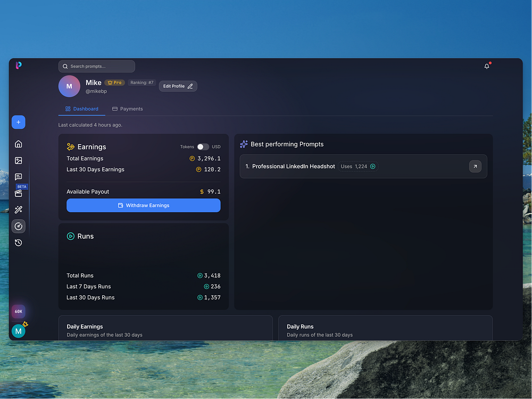Click Mike's large profile avatar

[x=69, y=86]
